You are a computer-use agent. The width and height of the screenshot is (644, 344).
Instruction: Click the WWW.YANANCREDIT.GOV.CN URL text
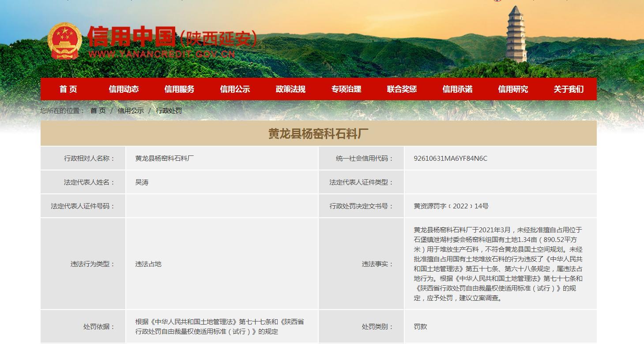pyautogui.click(x=162, y=54)
